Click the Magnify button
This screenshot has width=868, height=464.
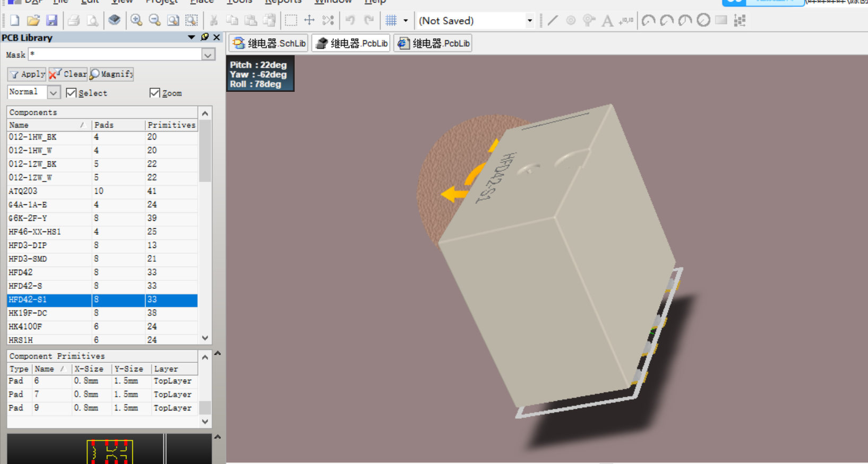(111, 74)
